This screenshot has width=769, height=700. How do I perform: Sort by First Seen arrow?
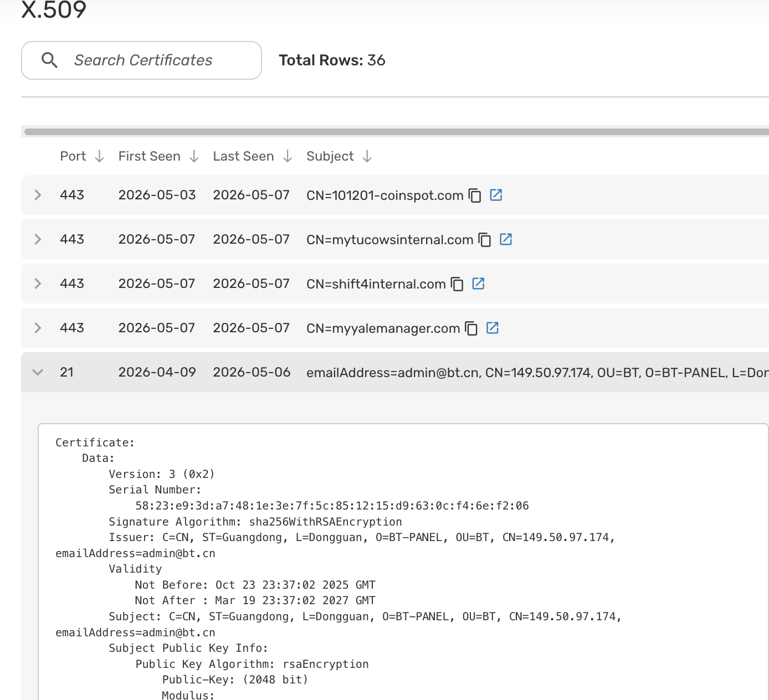(x=194, y=157)
